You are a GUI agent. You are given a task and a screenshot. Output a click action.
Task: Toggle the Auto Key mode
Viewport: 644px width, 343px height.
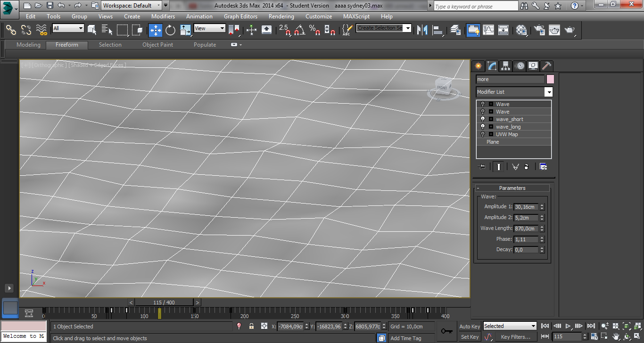[470, 327]
